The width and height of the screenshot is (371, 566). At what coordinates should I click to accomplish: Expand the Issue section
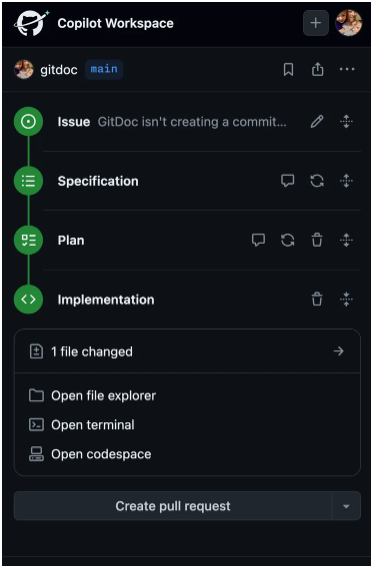coord(346,122)
